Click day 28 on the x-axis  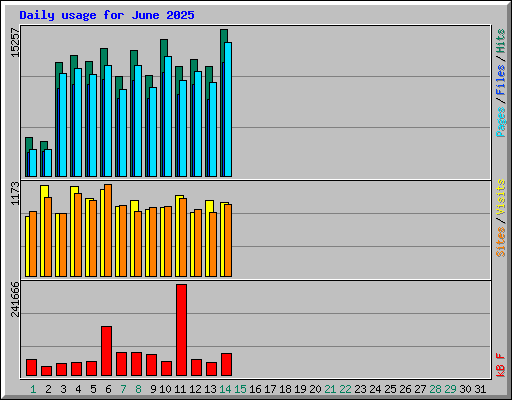pos(435,389)
